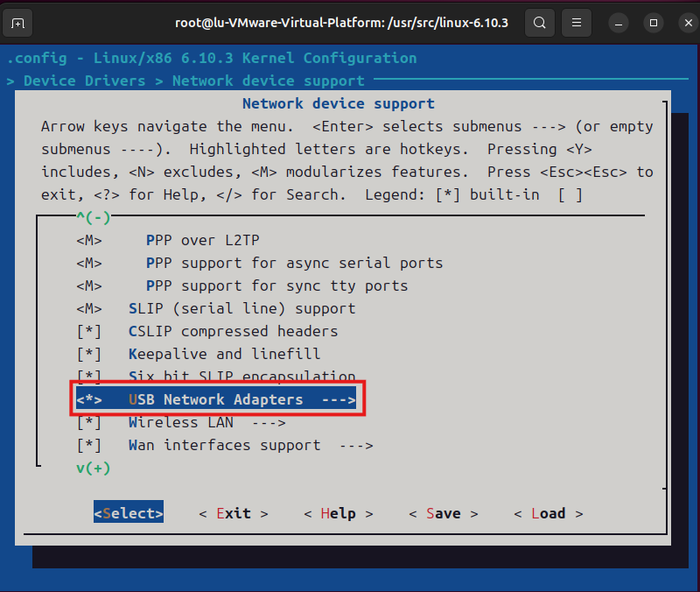Click the new terminal tab icon
Image resolution: width=700 pixels, height=592 pixels.
click(x=19, y=22)
